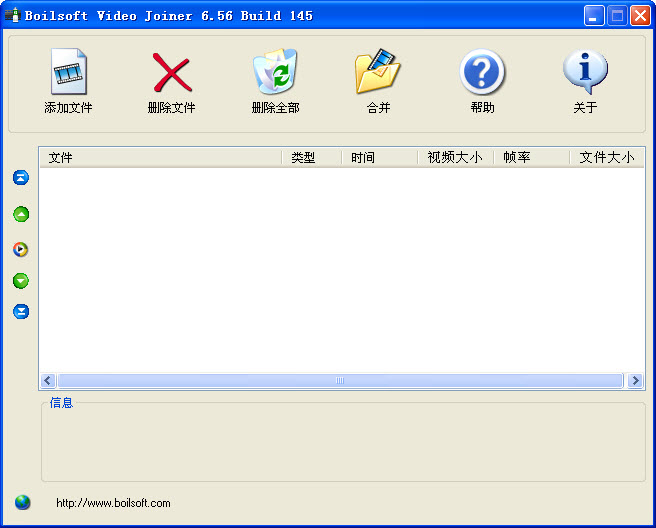656x528 pixels.
Task: Minimize the Boilsoft Video Joiner window
Action: [594, 16]
